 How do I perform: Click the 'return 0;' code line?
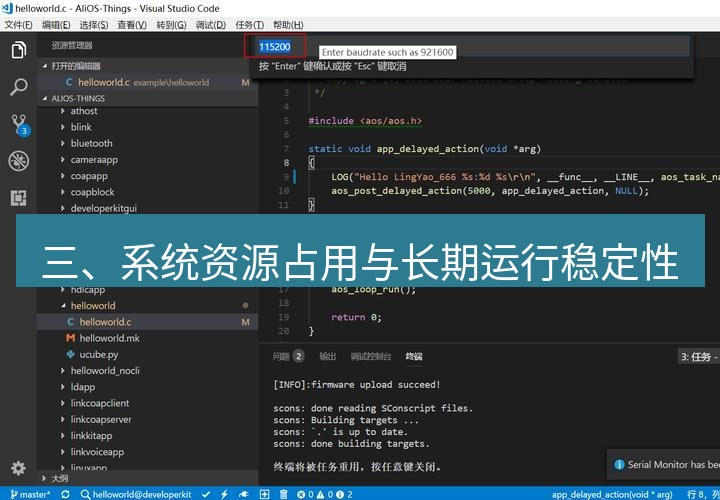tap(356, 317)
